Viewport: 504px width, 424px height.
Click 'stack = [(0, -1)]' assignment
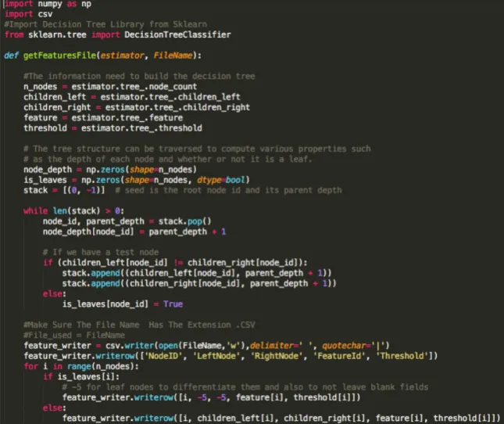click(64, 190)
